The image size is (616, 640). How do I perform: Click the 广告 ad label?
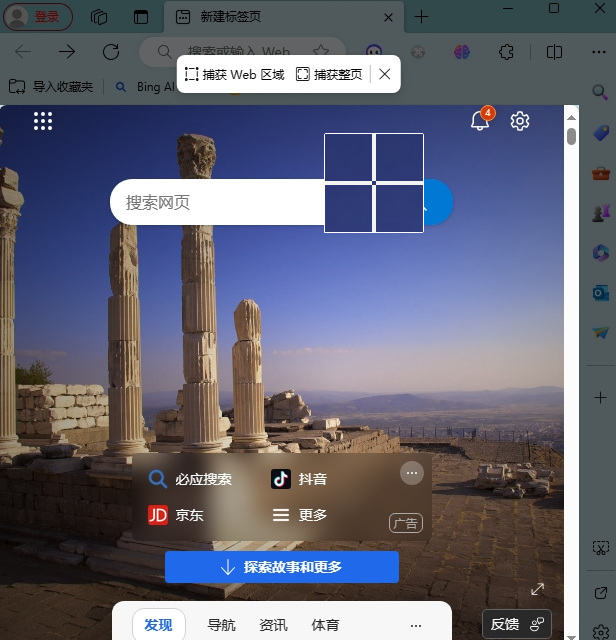pyautogui.click(x=406, y=523)
